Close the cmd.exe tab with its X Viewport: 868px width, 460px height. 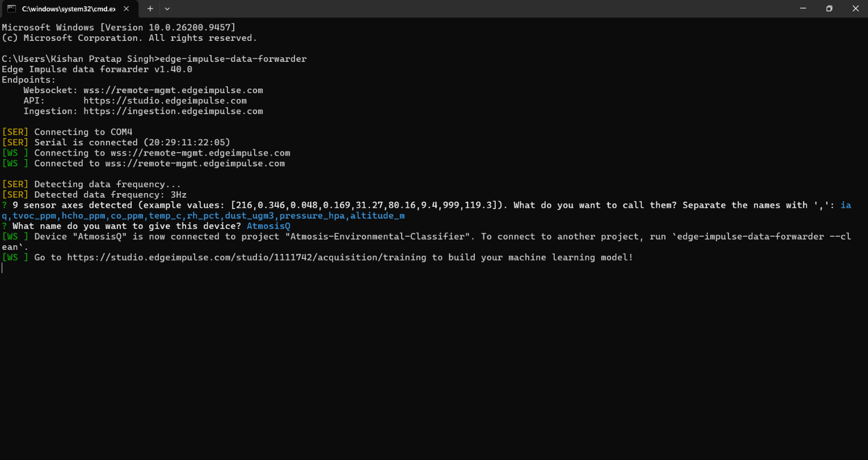[126, 9]
